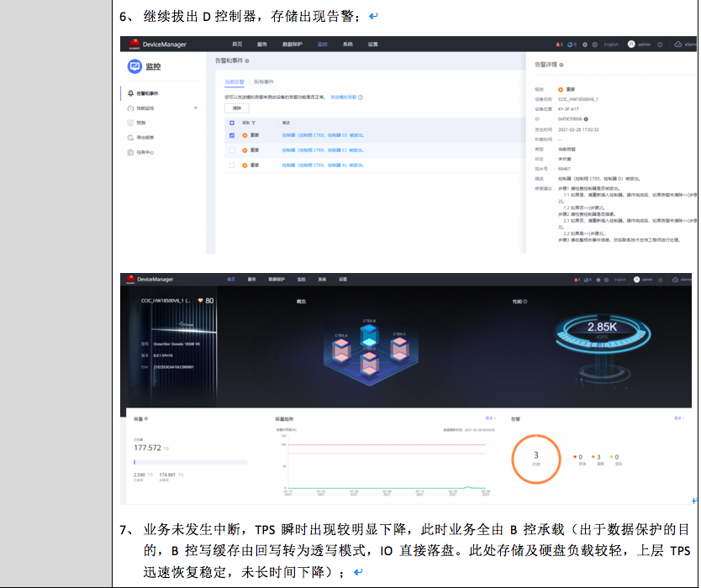Viewport: 701px width, 588px height.
Task: Switch to the 所有事件 tab
Action: click(x=264, y=82)
